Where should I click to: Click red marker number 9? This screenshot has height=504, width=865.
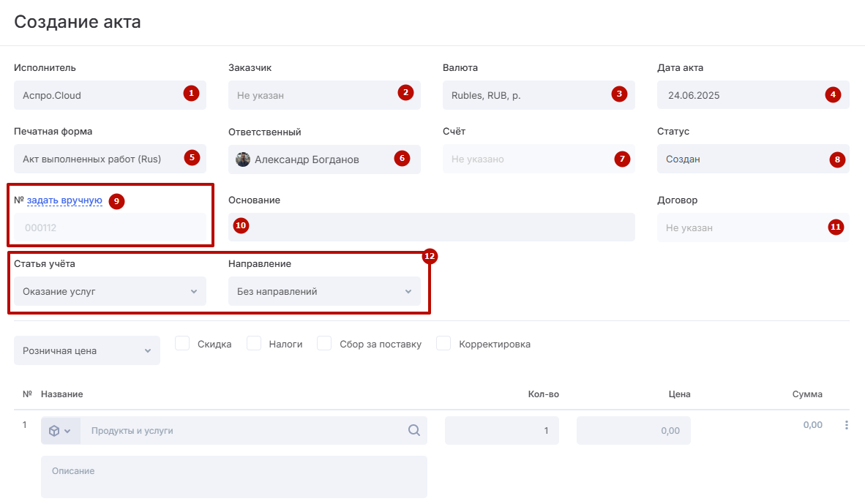[116, 201]
